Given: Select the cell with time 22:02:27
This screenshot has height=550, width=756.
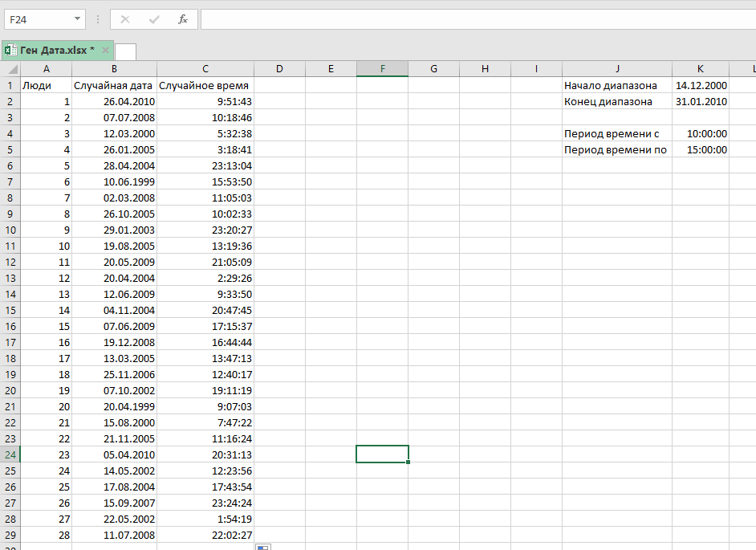Looking at the screenshot, I should tap(205, 535).
